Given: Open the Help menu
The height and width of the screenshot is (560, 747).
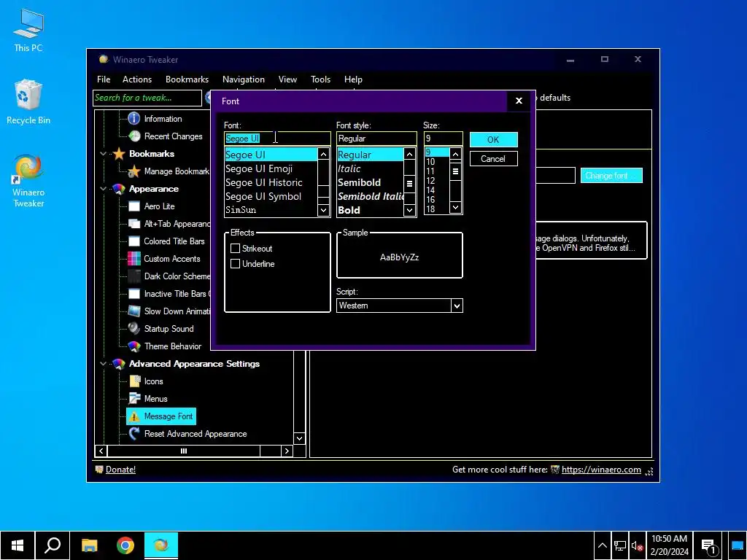Looking at the screenshot, I should click(354, 79).
